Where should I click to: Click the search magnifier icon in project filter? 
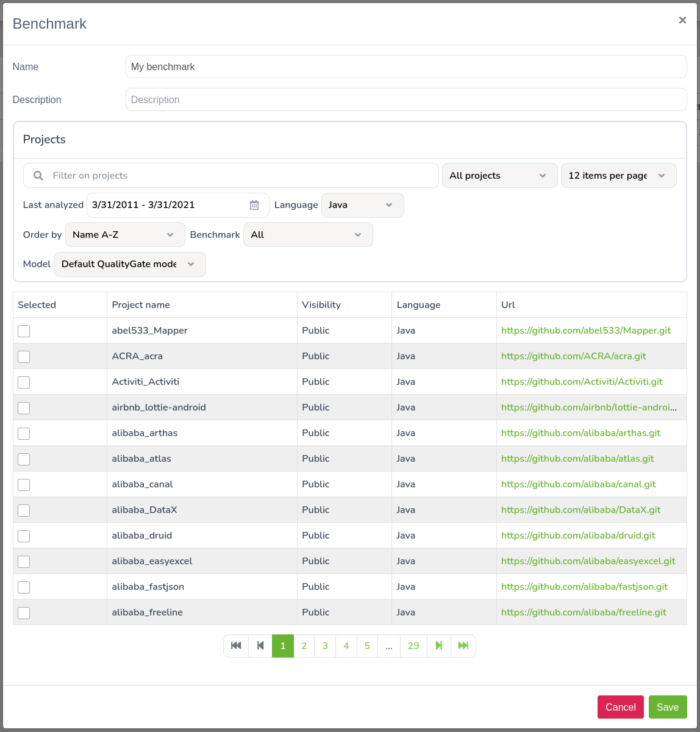pos(38,176)
